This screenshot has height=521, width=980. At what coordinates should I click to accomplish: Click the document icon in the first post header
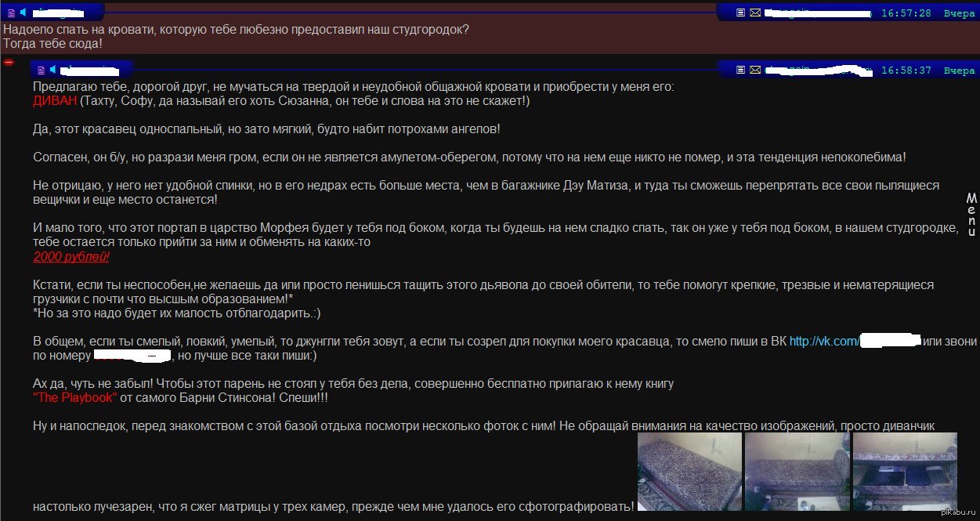coord(11,13)
